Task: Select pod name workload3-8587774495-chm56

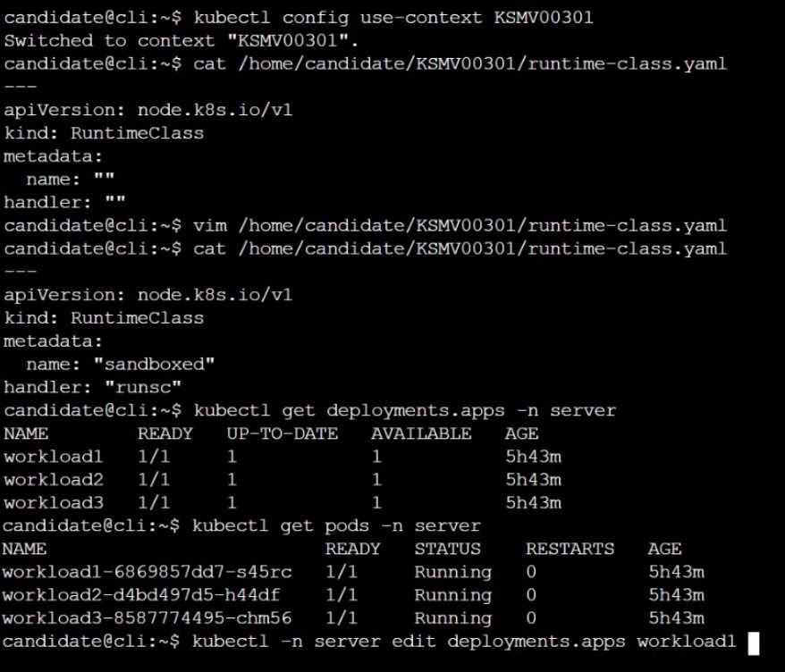Action: pyautogui.click(x=148, y=618)
